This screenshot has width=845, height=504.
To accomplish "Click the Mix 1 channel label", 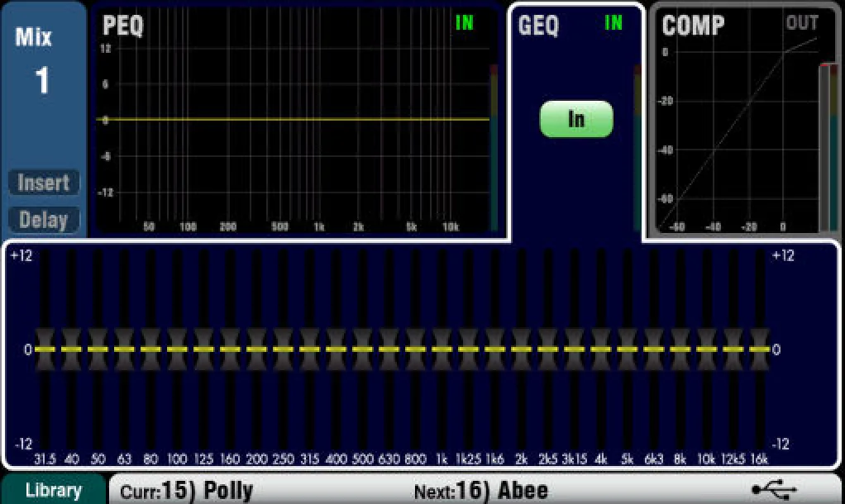I will pos(35,60).
